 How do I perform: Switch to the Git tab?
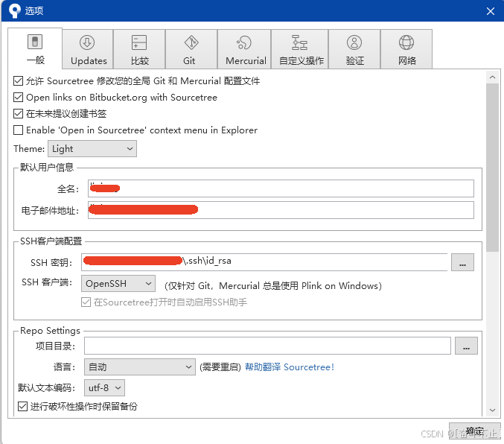[x=191, y=49]
